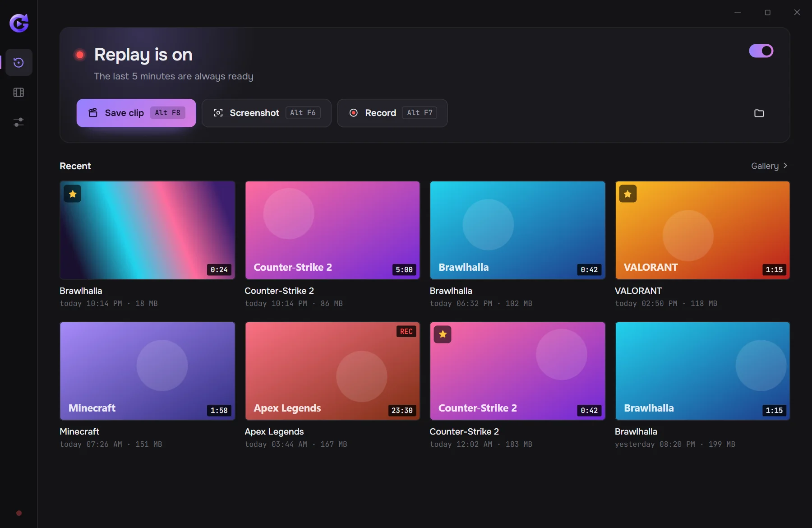The height and width of the screenshot is (528, 812).
Task: Open the Counter-Strike 2 5:00 clip thumbnail
Action: tap(332, 230)
